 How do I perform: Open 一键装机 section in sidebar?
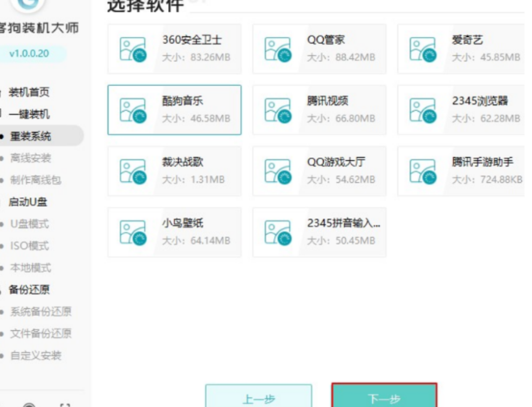pyautogui.click(x=29, y=114)
